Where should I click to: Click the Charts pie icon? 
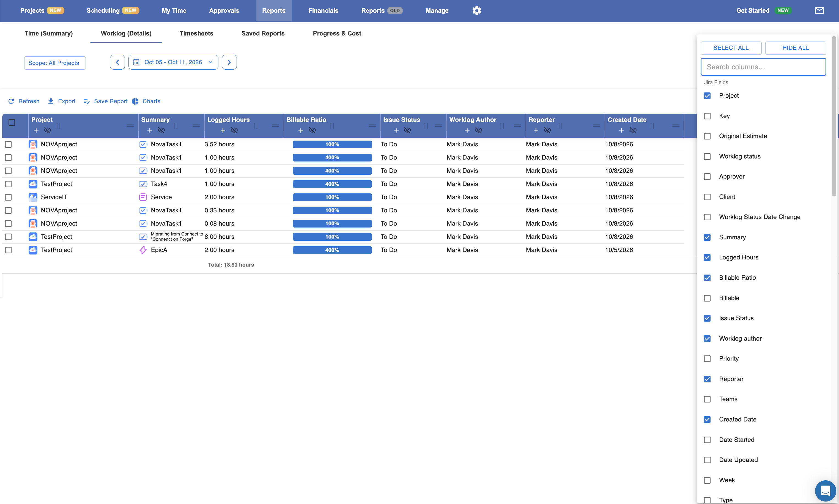pyautogui.click(x=135, y=101)
